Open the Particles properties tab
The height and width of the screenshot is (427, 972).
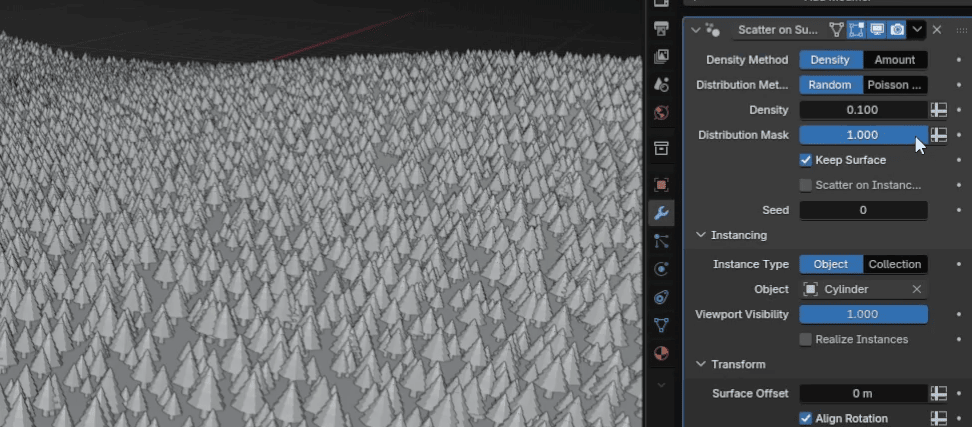click(x=661, y=241)
